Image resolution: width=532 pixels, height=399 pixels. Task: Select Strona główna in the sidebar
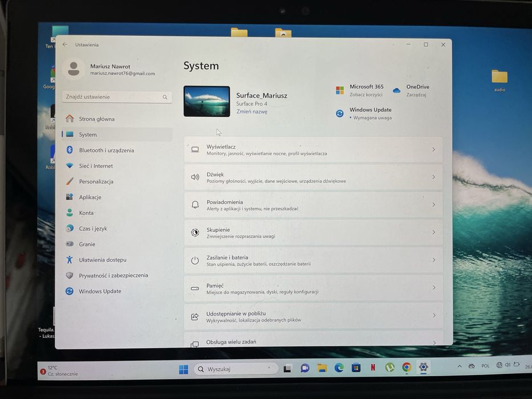(117, 119)
